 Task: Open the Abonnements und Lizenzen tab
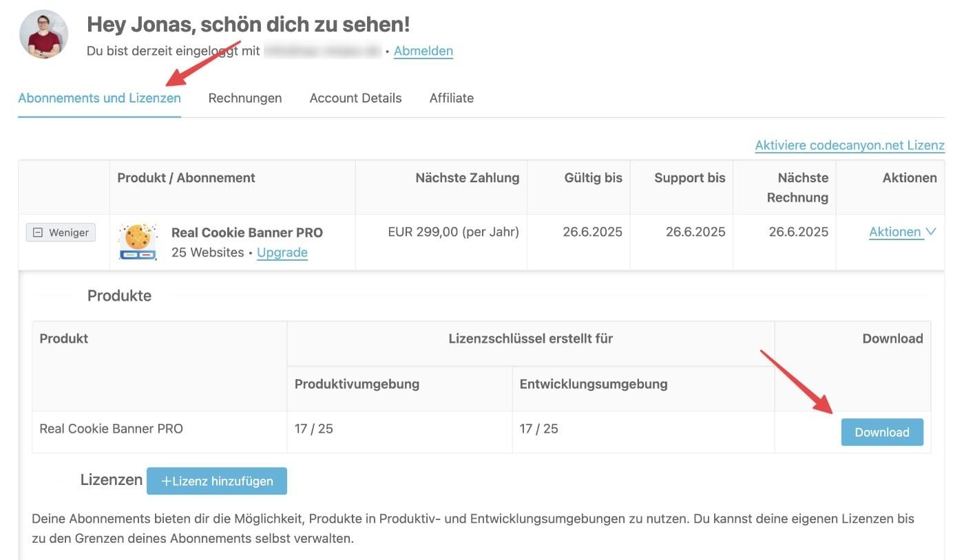(x=99, y=98)
